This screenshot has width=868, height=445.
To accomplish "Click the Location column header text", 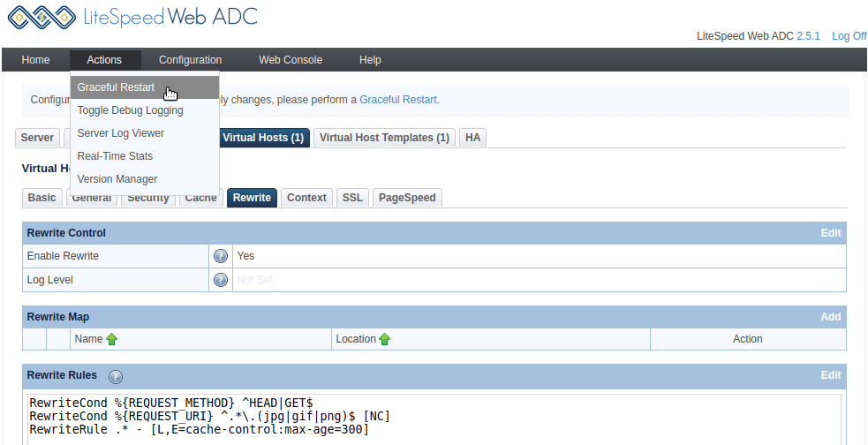I will tap(356, 339).
